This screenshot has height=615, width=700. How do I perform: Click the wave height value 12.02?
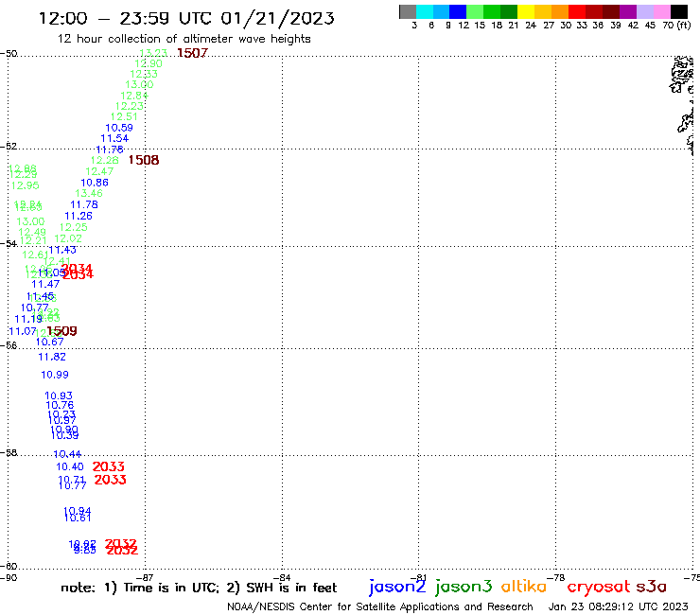tap(68, 239)
